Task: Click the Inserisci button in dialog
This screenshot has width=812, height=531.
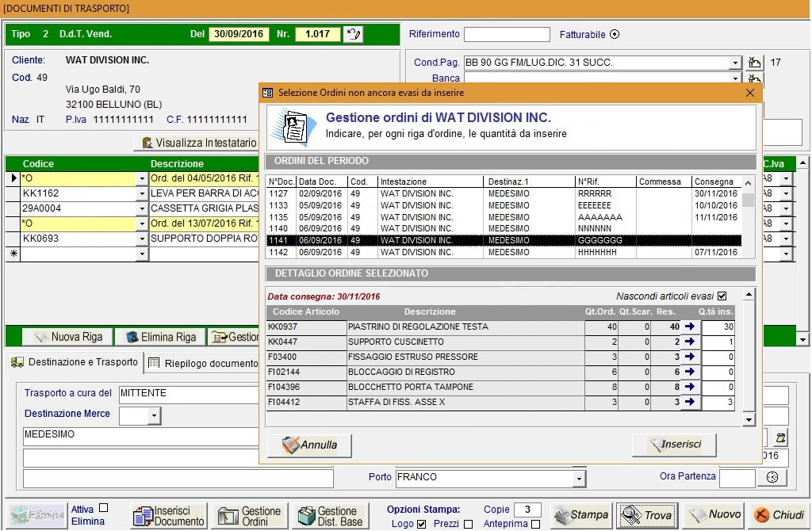Action: pos(674,444)
